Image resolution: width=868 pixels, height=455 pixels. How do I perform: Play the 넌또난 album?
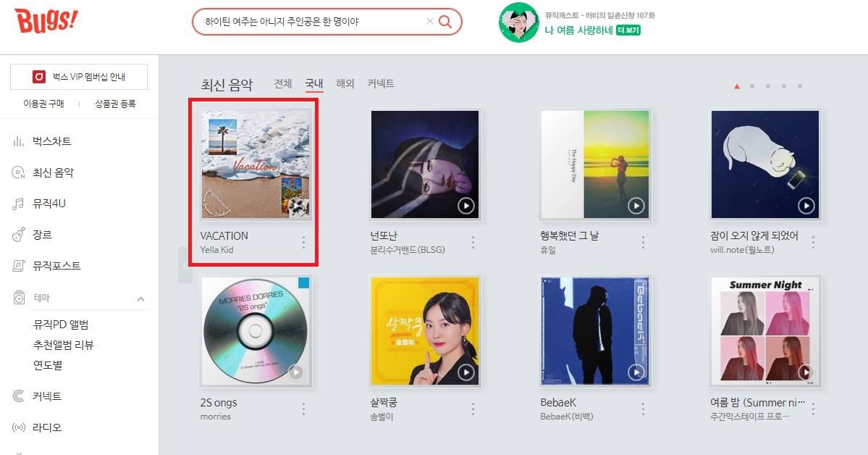click(466, 206)
